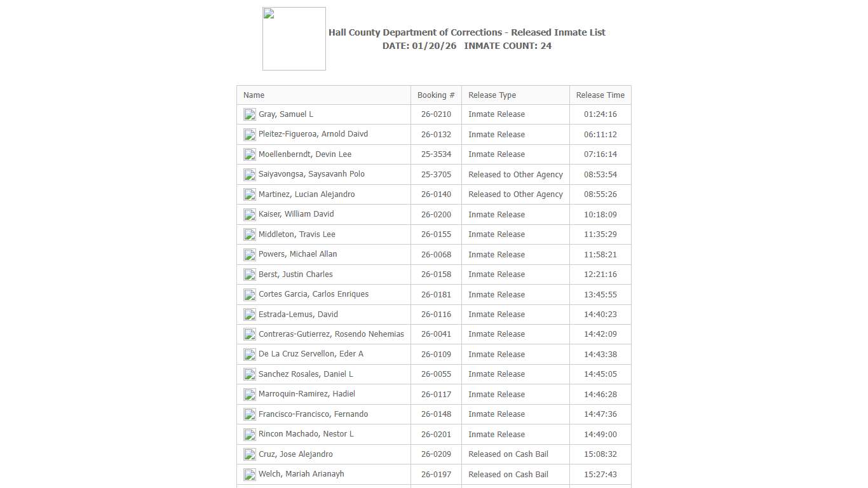Image resolution: width=868 pixels, height=488 pixels.
Task: Select the release time 14:45:05 for Sanchez Rosales
Action: pyautogui.click(x=600, y=374)
